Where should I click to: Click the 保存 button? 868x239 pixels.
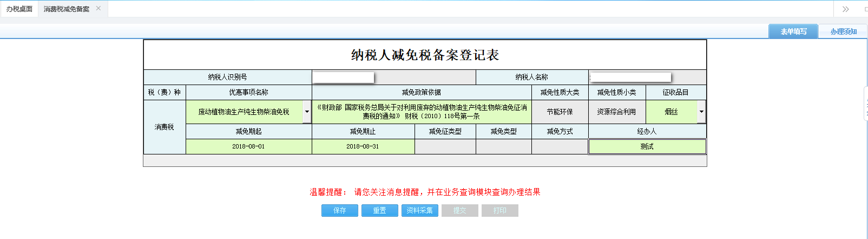pos(340,210)
